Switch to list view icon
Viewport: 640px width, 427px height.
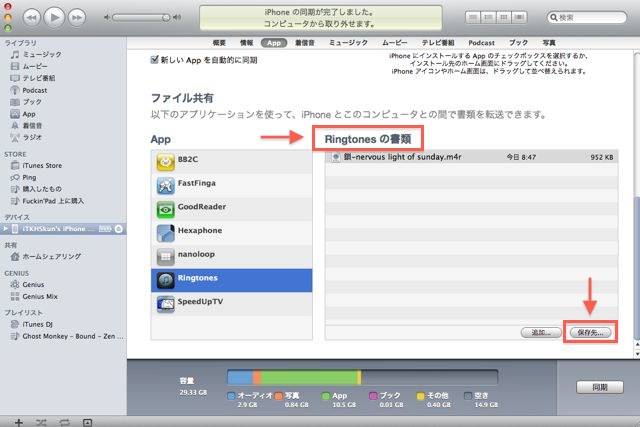[472, 17]
